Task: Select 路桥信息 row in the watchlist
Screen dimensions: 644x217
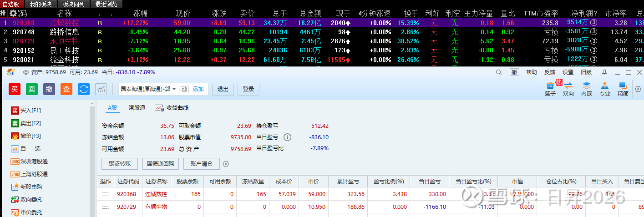Action: pos(322,32)
